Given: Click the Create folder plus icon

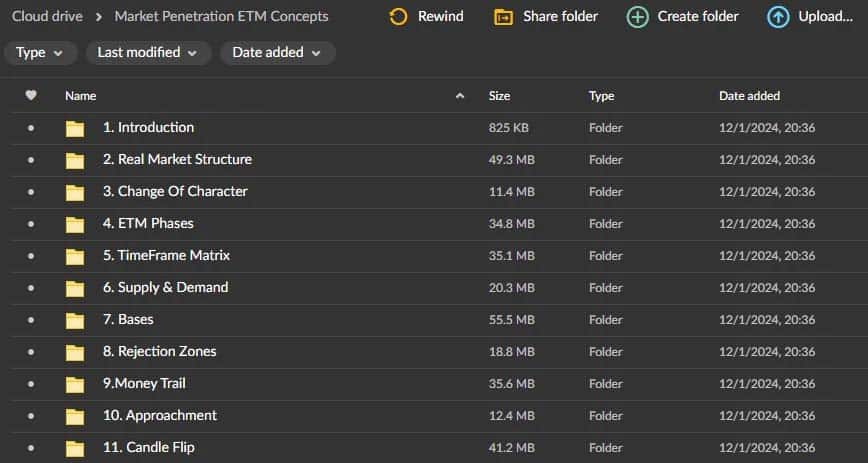Looking at the screenshot, I should (x=637, y=16).
